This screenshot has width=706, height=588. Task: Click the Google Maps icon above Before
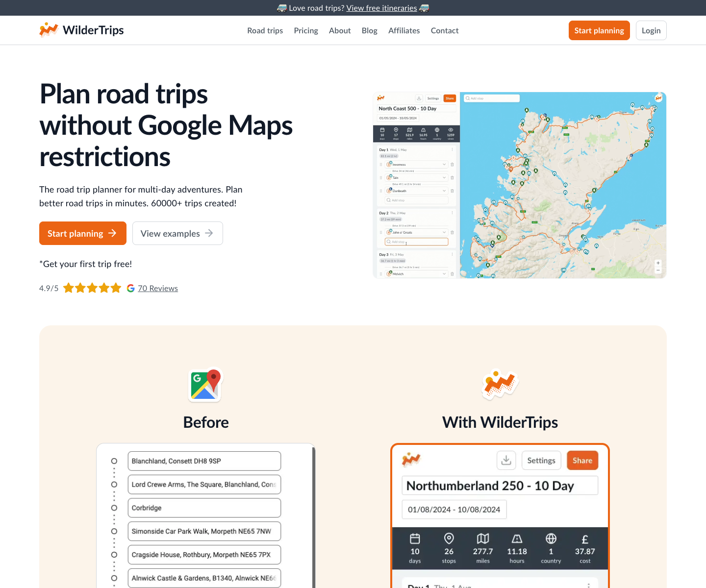tap(206, 385)
